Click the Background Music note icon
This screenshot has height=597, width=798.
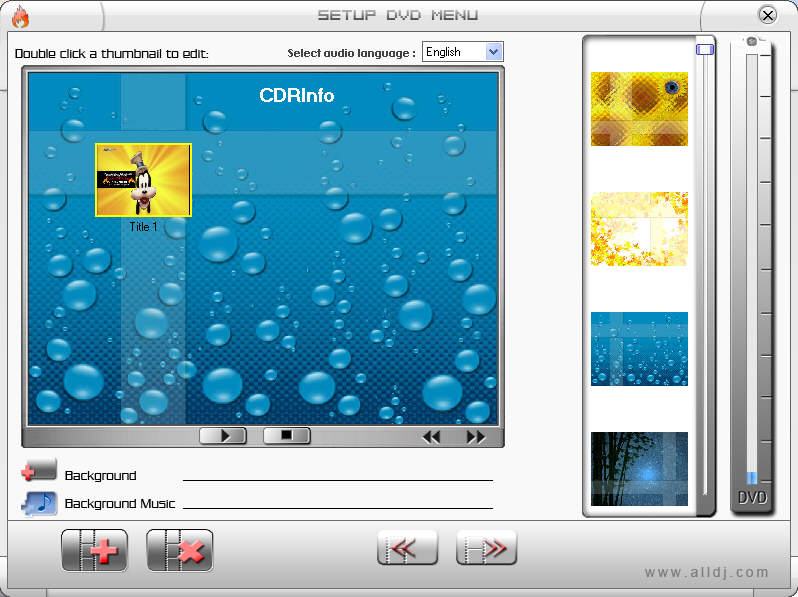(39, 502)
